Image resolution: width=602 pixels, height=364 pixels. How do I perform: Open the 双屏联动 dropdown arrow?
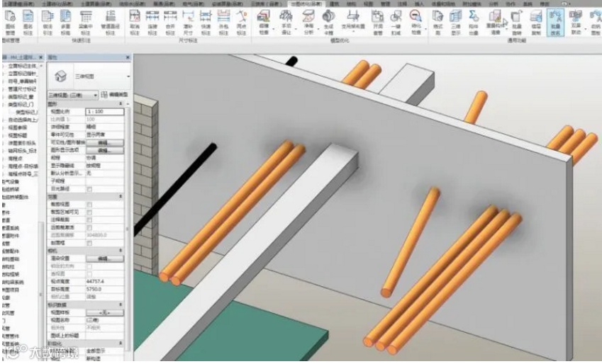click(586, 30)
